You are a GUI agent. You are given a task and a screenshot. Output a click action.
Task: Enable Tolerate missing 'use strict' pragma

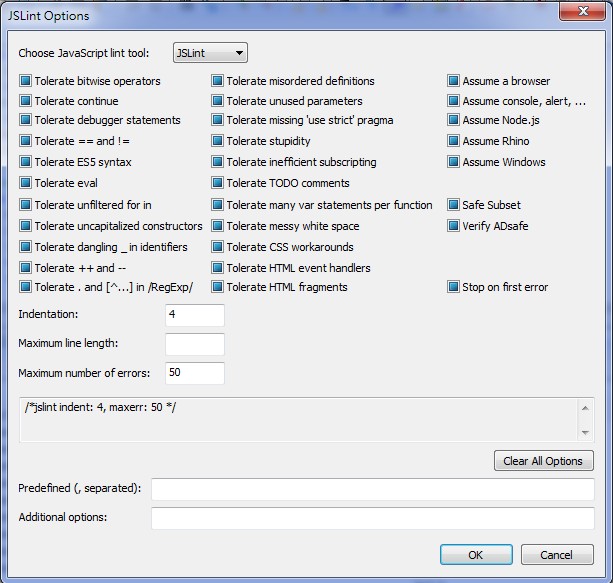tap(217, 120)
